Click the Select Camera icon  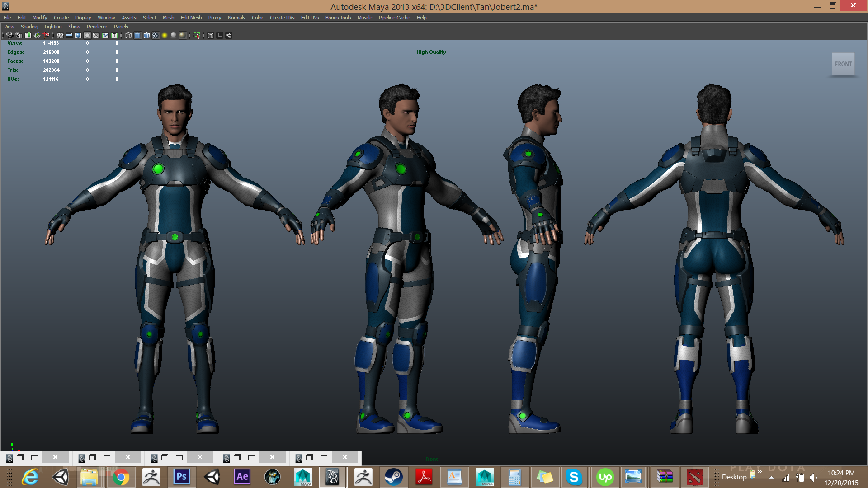tap(9, 35)
